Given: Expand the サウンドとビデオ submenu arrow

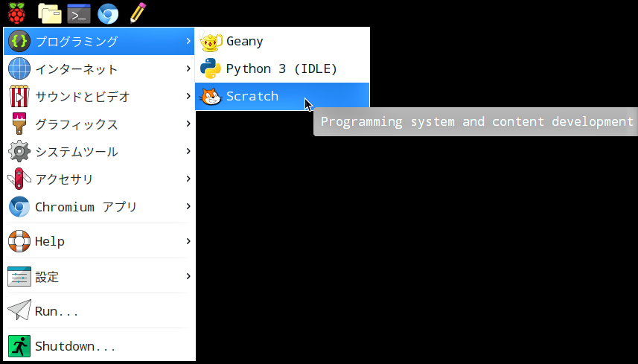Looking at the screenshot, I should tap(188, 97).
